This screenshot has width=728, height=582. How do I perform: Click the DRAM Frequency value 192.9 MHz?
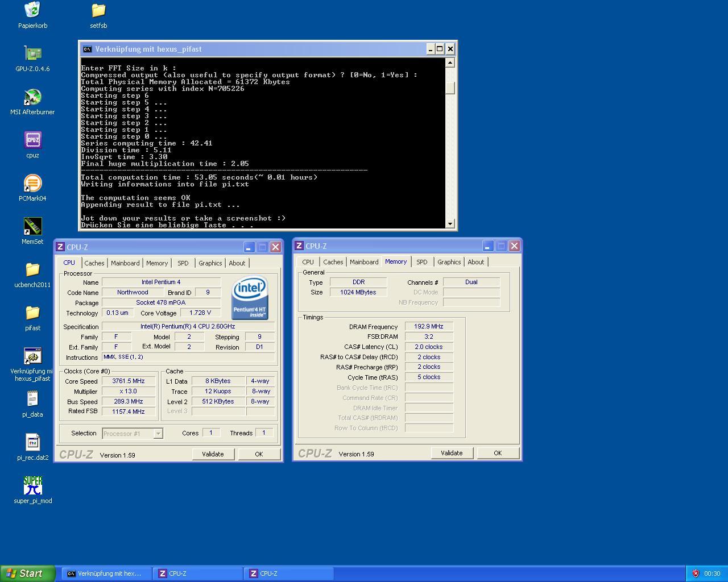[429, 327]
